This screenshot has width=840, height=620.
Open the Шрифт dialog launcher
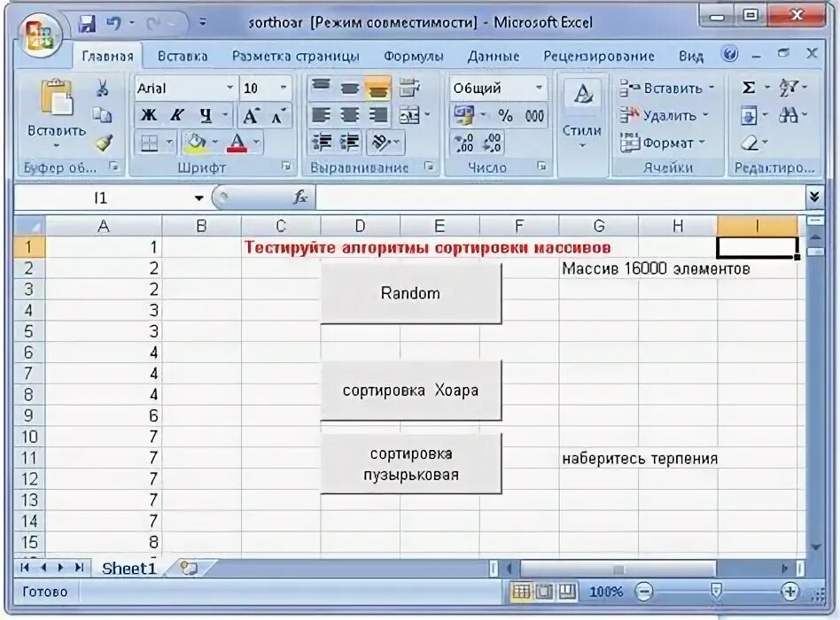click(x=286, y=167)
